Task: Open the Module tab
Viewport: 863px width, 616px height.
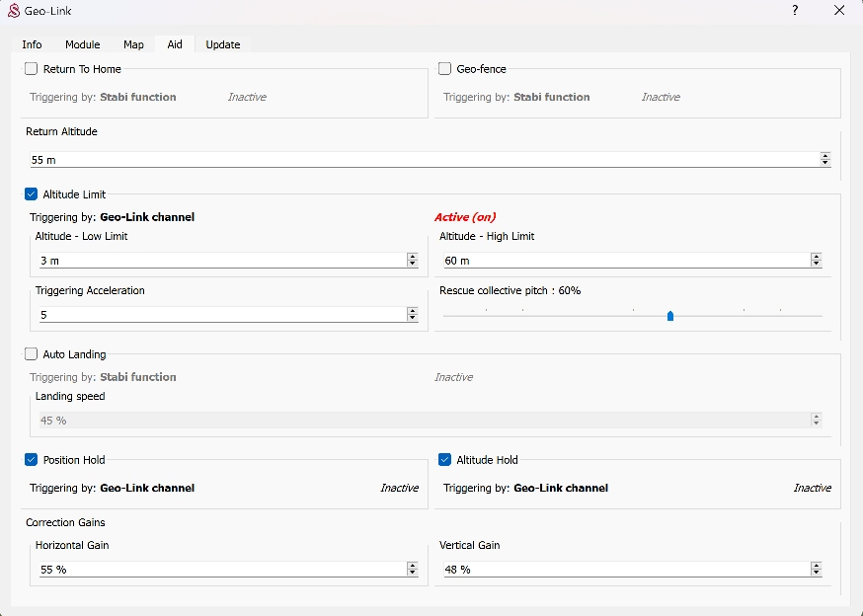Action: pos(83,44)
